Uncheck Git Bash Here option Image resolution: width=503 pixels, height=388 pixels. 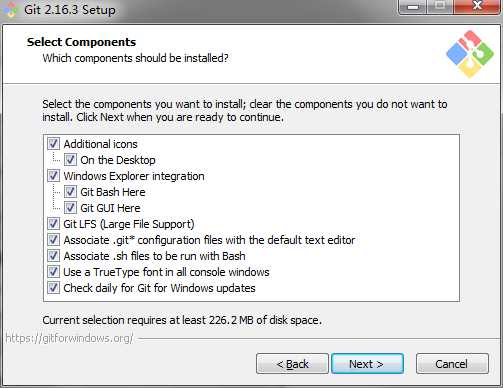[70, 192]
